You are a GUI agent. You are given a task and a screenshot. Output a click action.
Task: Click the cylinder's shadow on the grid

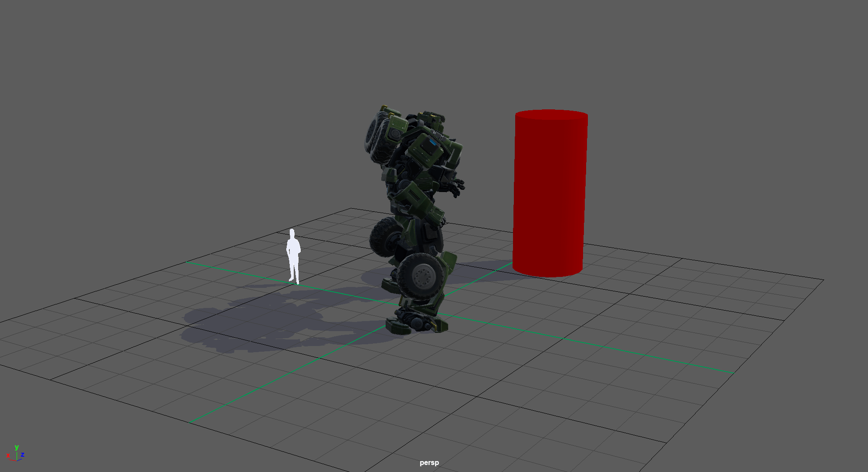coord(486,265)
